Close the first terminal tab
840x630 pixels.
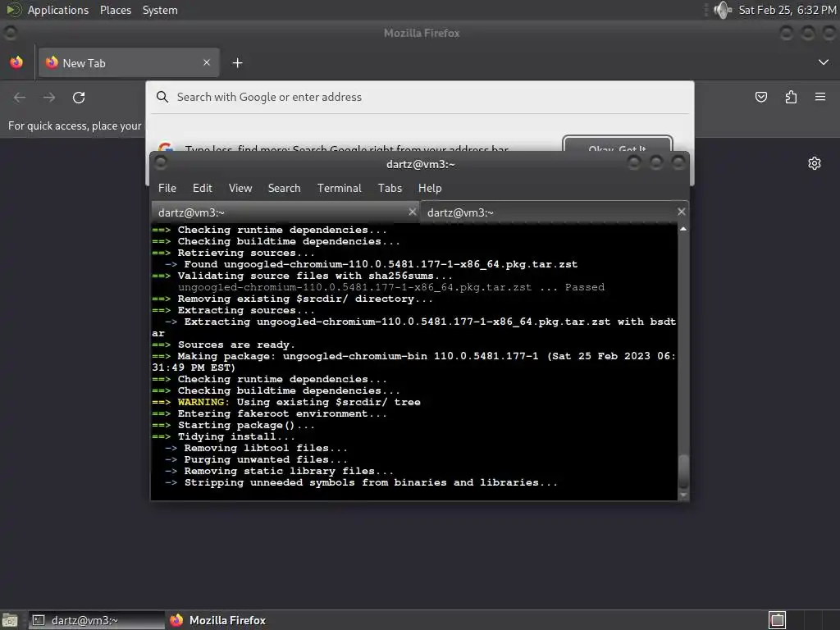tap(413, 212)
